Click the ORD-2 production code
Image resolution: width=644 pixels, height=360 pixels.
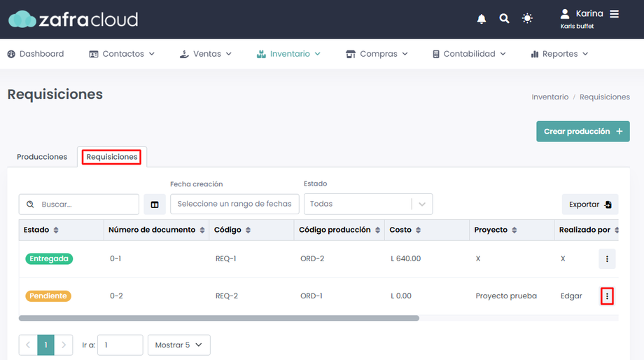[x=312, y=259]
